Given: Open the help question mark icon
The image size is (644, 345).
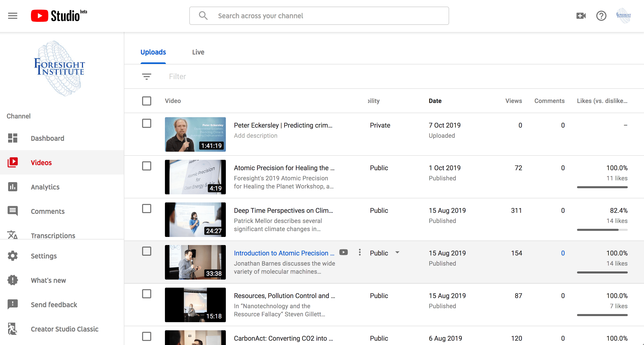Looking at the screenshot, I should (x=601, y=16).
